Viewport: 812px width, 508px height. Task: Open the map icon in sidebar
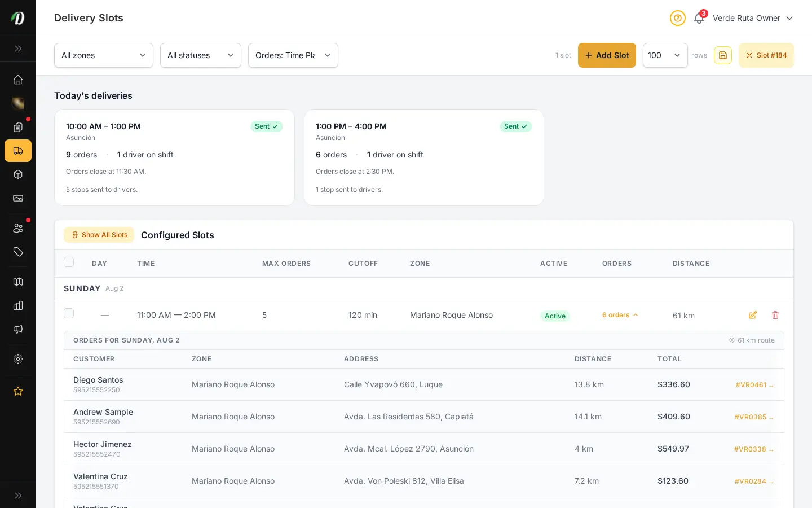coord(18,282)
